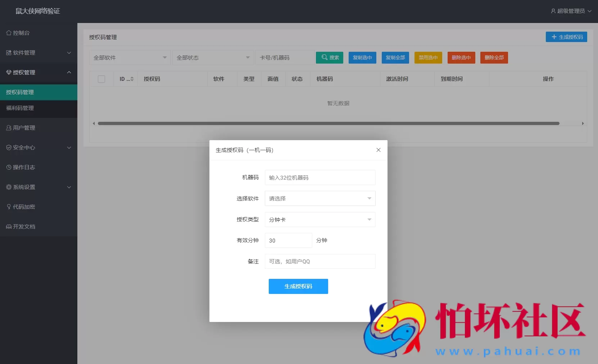Click the 授权管理 shield icon
This screenshot has width=598, height=364.
[x=9, y=72]
